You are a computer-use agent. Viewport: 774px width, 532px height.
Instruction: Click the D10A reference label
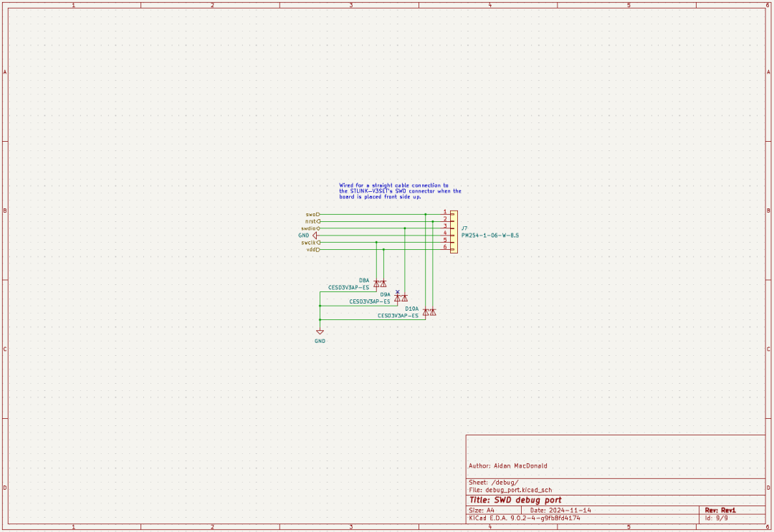411,309
